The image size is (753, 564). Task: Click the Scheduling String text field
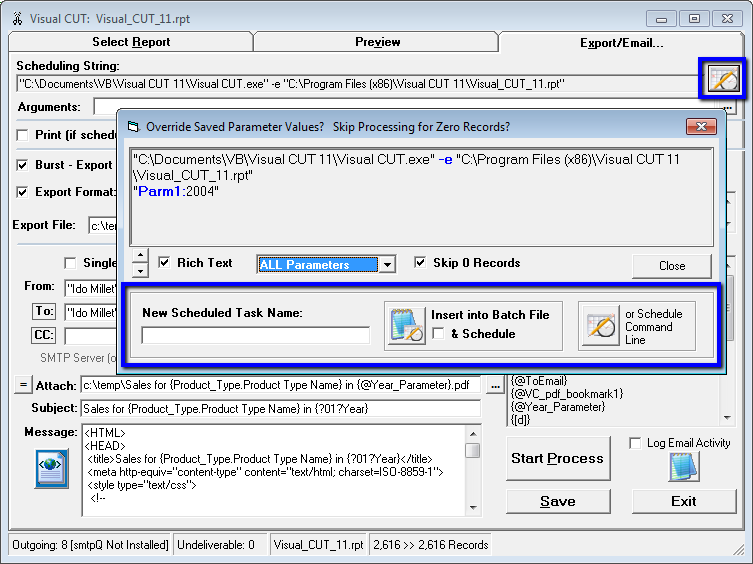click(357, 84)
